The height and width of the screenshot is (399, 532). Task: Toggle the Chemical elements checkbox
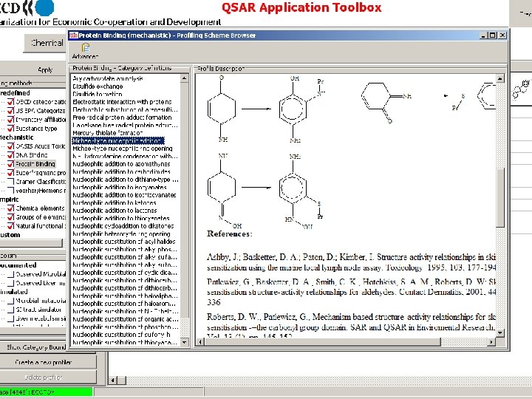(10, 208)
